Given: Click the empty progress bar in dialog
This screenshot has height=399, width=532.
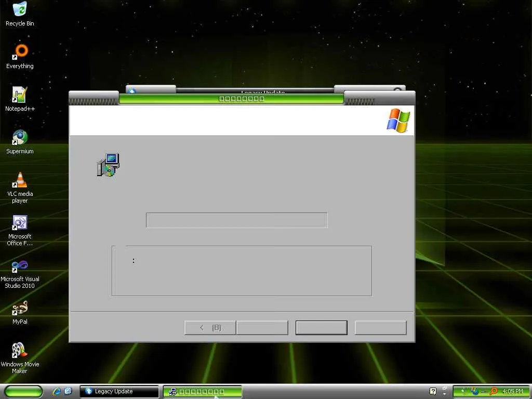Looking at the screenshot, I should click(237, 220).
